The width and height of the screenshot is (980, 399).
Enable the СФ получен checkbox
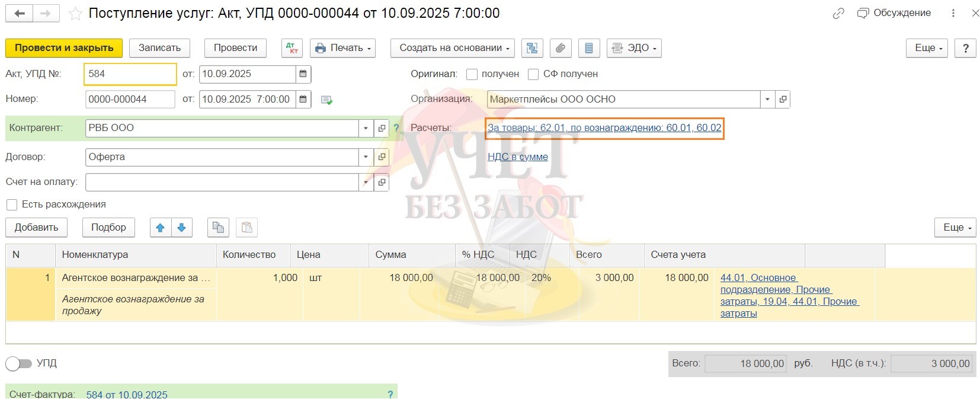pos(533,74)
